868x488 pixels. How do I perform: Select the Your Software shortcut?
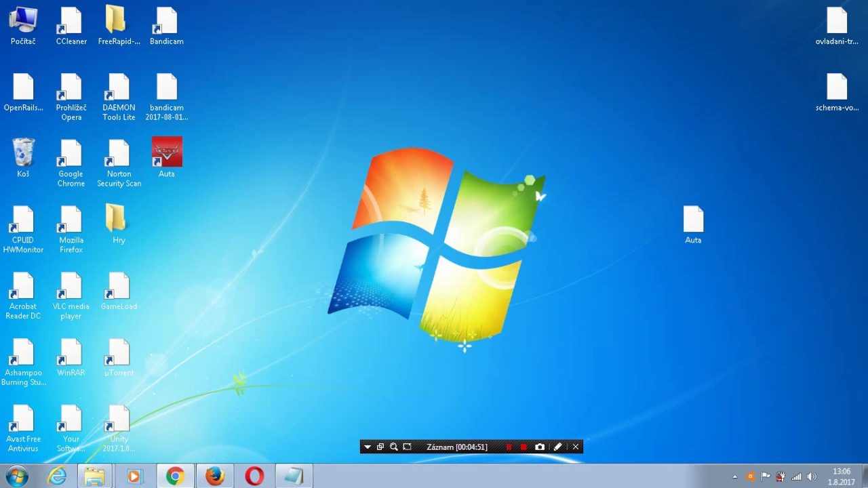click(x=71, y=429)
